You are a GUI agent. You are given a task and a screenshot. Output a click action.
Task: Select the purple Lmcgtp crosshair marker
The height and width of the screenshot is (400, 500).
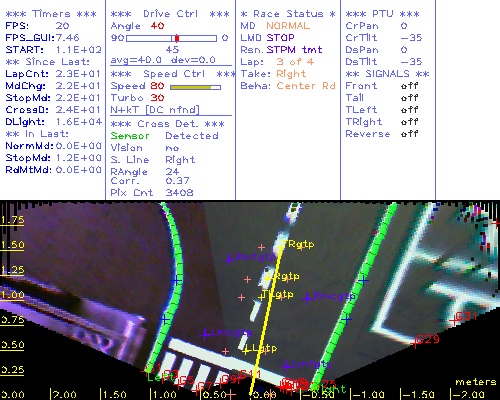[x=205, y=333]
